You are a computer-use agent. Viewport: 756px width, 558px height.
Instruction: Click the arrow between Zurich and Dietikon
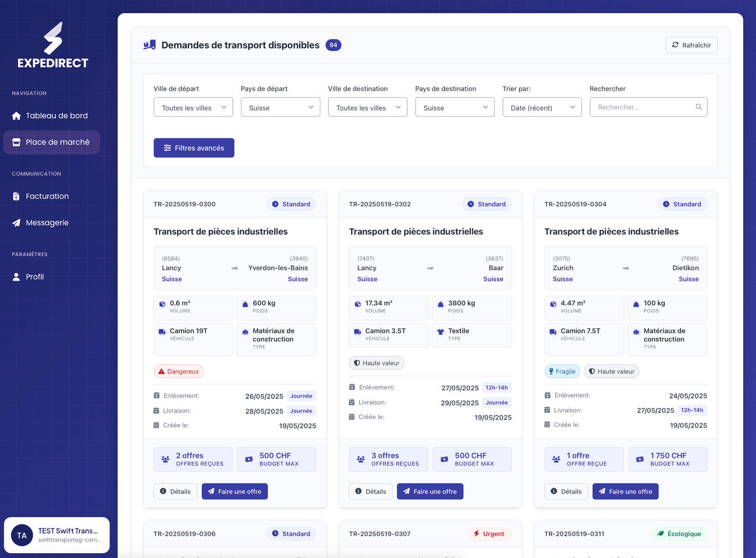626,268
